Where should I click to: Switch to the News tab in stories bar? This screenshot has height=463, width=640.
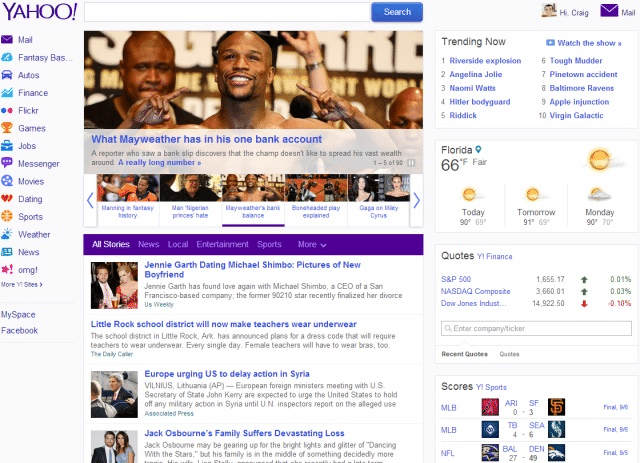(149, 244)
